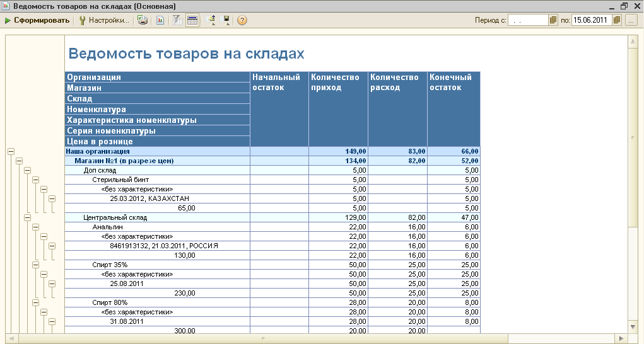Click the 'Склад' header cell

tap(158, 98)
